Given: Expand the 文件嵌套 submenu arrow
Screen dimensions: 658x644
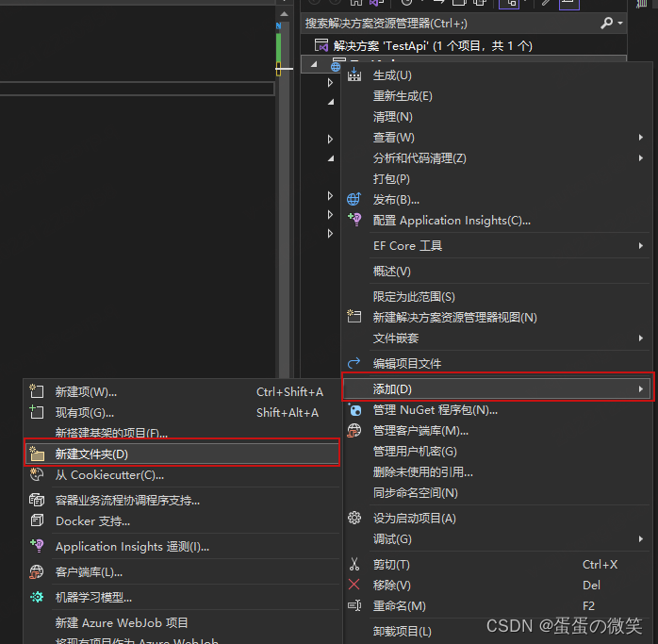Looking at the screenshot, I should pyautogui.click(x=640, y=338).
